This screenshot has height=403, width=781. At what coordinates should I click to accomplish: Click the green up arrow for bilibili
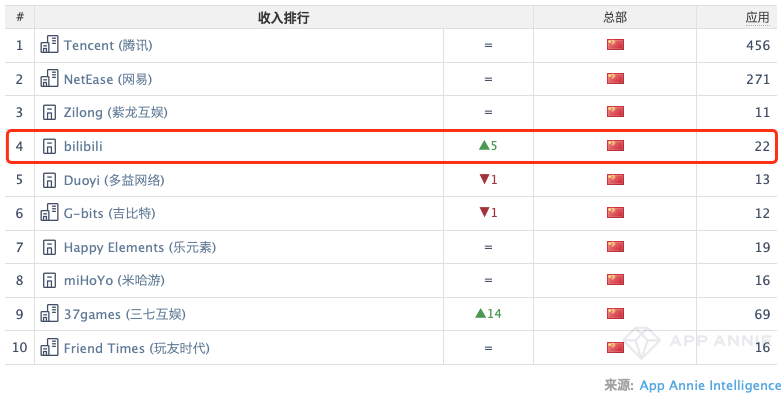coord(484,145)
